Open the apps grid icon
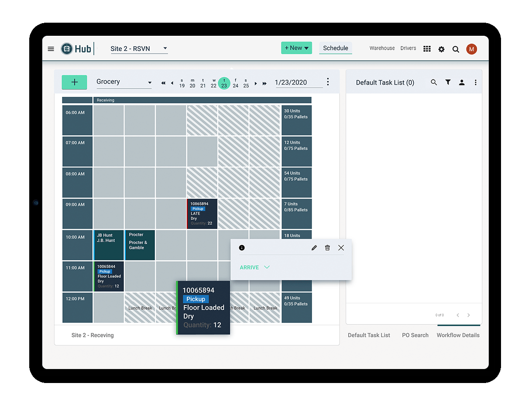Viewport: 532px width, 407px height. pyautogui.click(x=427, y=49)
